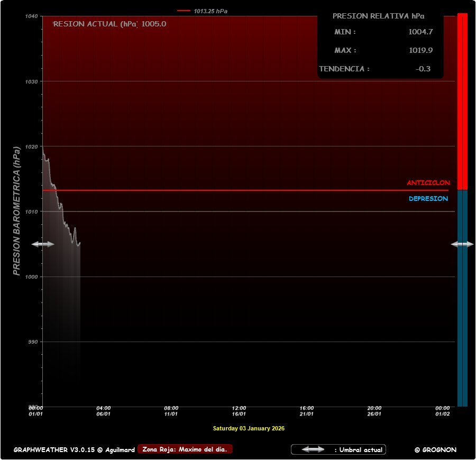Click the GRAPHWEATHER V3.0.15 credit text
The width and height of the screenshot is (476, 460).
74,450
